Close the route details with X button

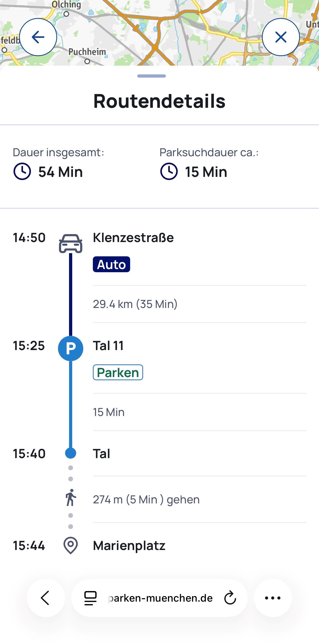(x=281, y=37)
